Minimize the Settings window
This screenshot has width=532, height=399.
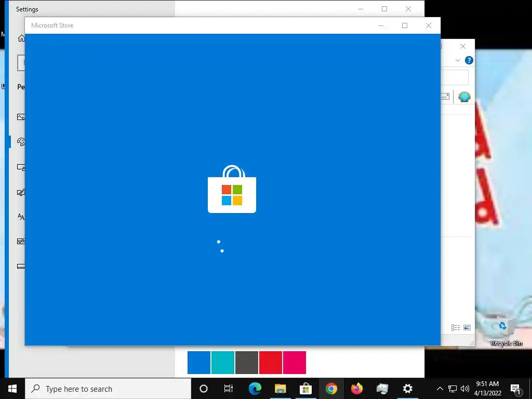click(361, 9)
